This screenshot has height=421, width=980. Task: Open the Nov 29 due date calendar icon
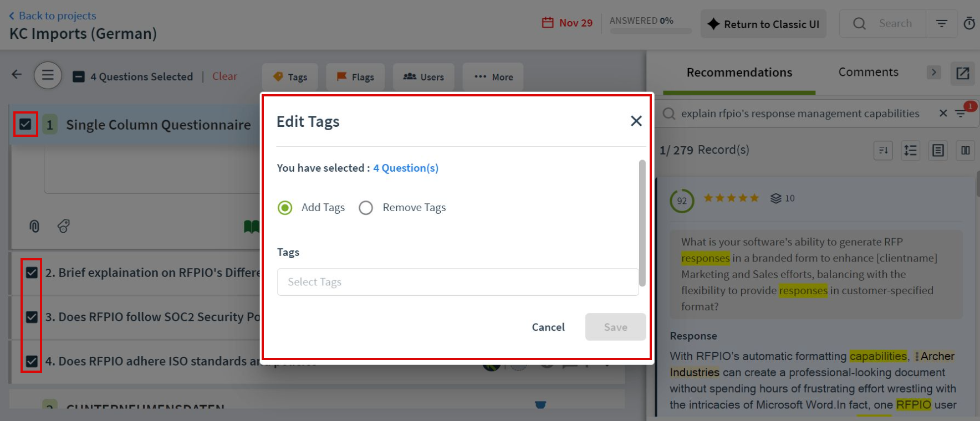pos(548,23)
